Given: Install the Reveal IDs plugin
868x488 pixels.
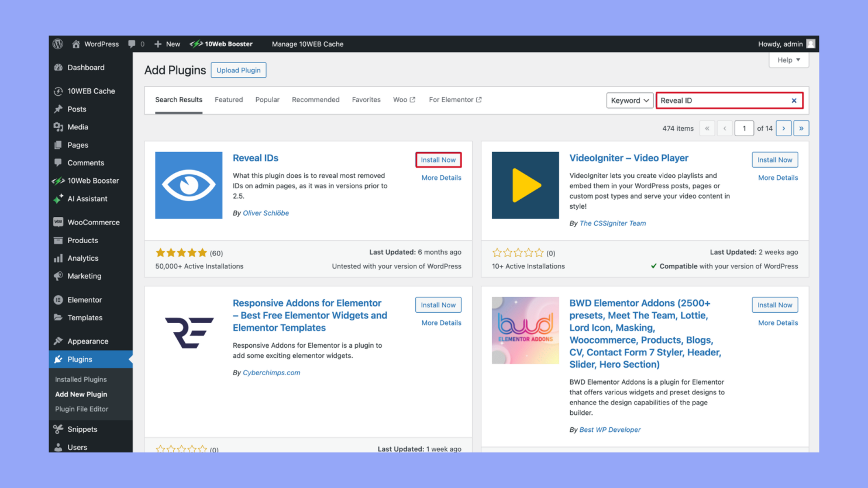Looking at the screenshot, I should (x=438, y=160).
